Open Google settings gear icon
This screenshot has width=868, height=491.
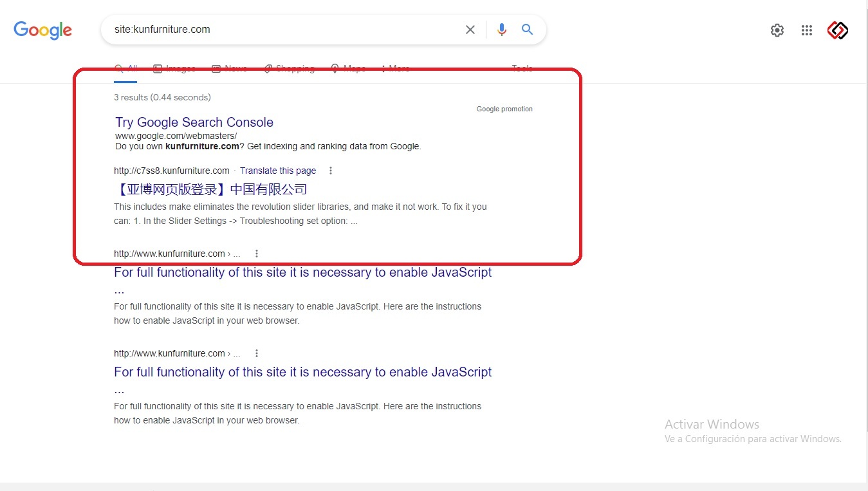pyautogui.click(x=777, y=30)
